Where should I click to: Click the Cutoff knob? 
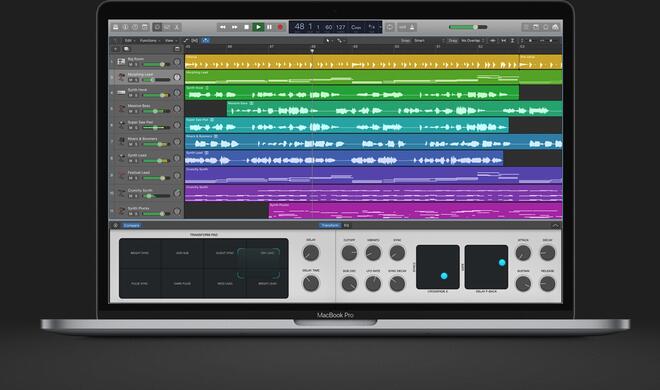(349, 253)
